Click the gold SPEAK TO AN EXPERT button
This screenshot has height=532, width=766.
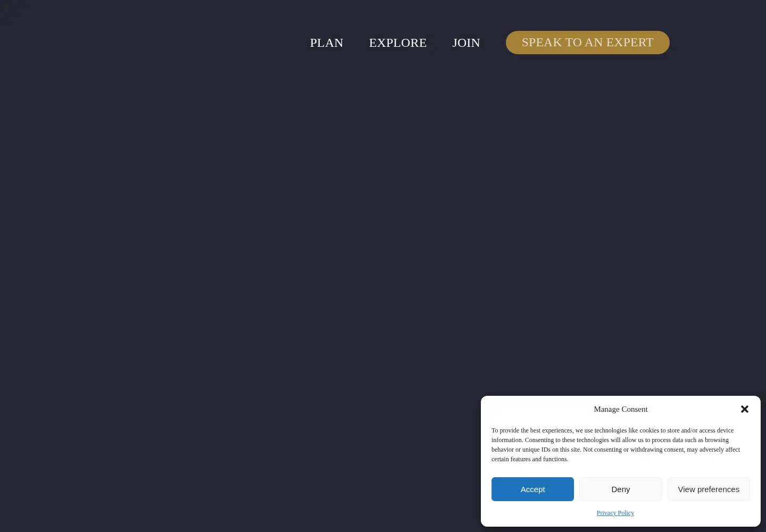(588, 43)
